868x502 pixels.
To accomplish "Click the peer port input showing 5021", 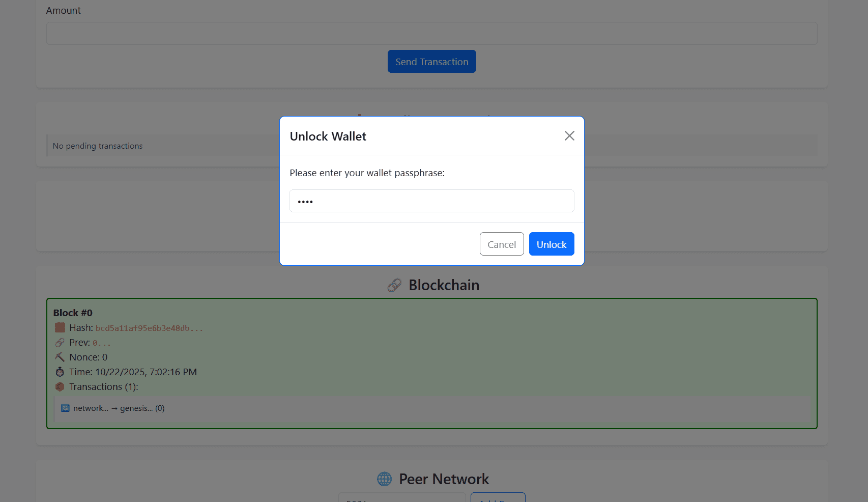I will click(402, 499).
